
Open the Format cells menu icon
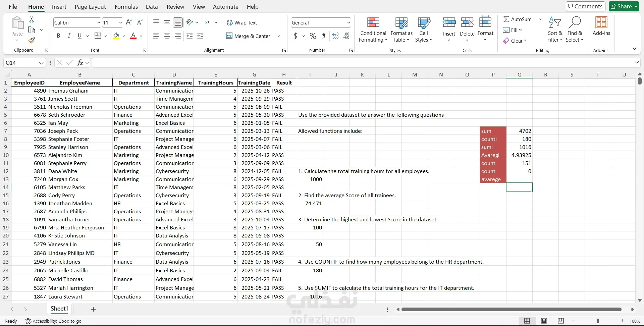(485, 22)
